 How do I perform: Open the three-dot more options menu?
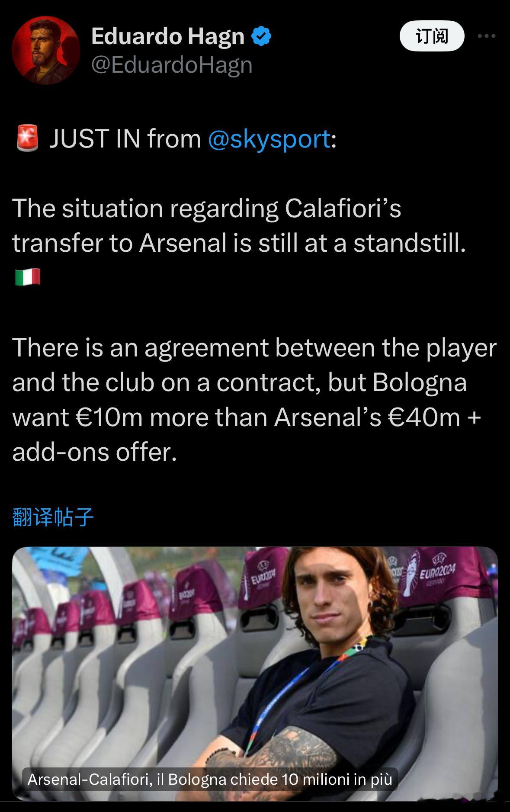(x=486, y=36)
